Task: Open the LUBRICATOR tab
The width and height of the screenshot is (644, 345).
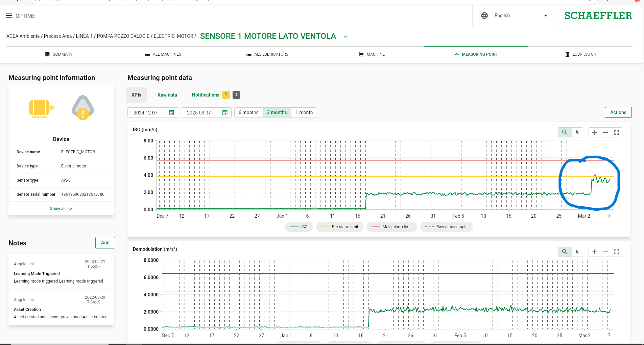Action: pos(580,54)
